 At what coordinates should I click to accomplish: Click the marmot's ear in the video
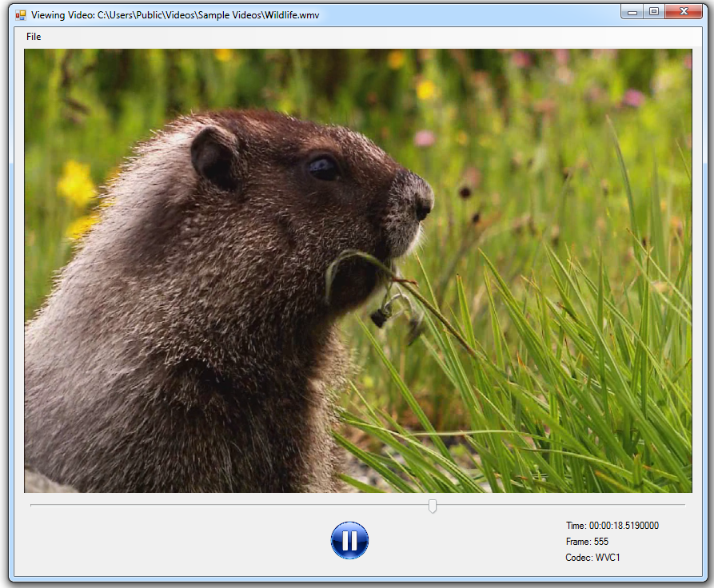tap(216, 156)
